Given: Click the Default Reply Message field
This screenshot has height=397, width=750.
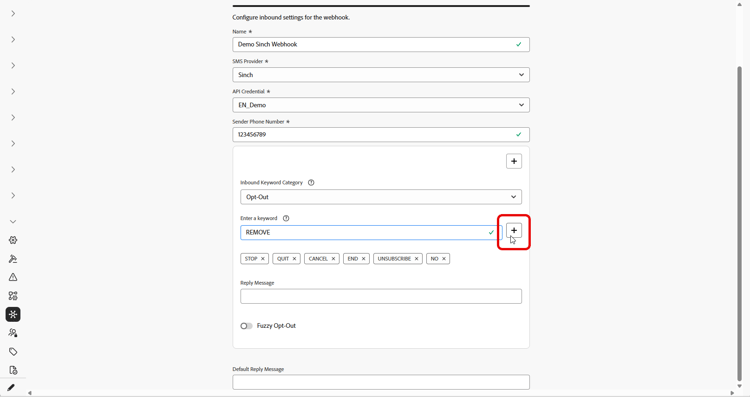Looking at the screenshot, I should click(x=381, y=382).
